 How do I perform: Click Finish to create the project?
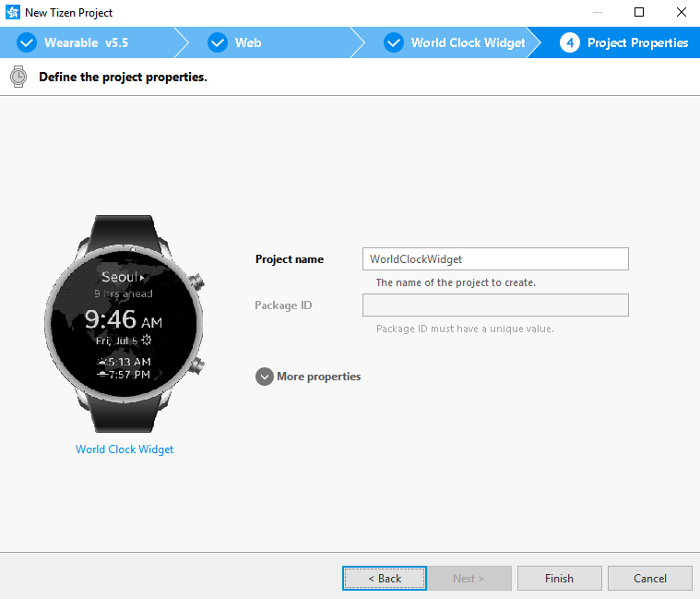559,579
